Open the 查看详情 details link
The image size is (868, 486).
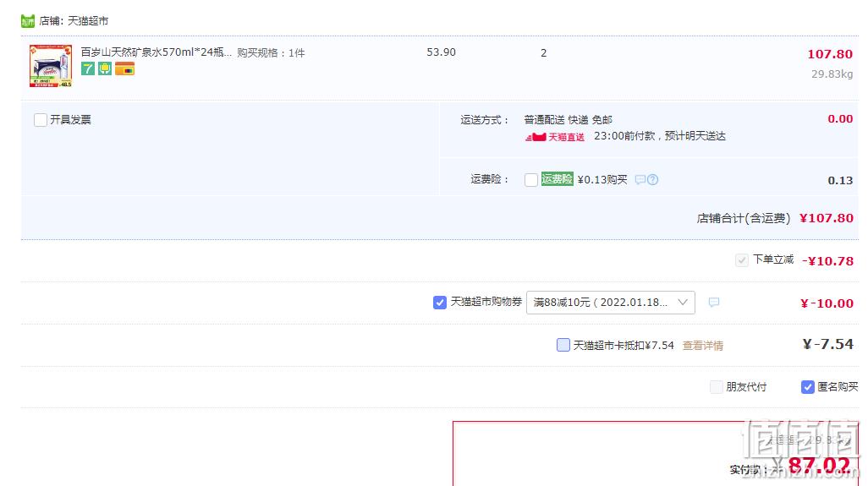[703, 346]
